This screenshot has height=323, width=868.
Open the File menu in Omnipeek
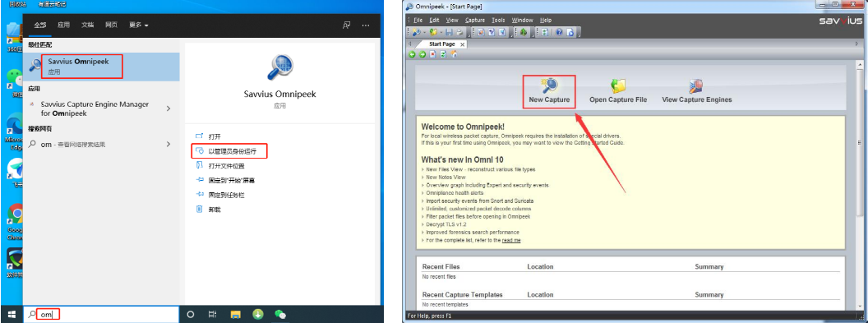tap(418, 20)
